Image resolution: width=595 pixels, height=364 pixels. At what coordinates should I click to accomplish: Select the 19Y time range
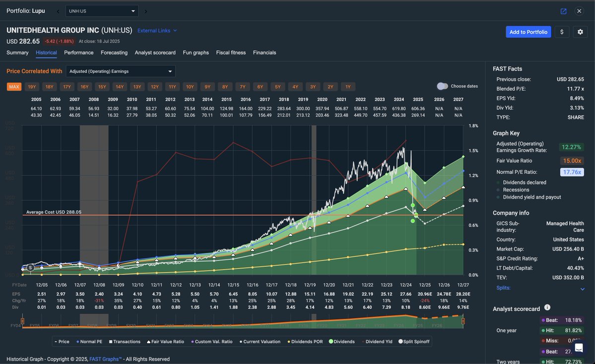(32, 87)
